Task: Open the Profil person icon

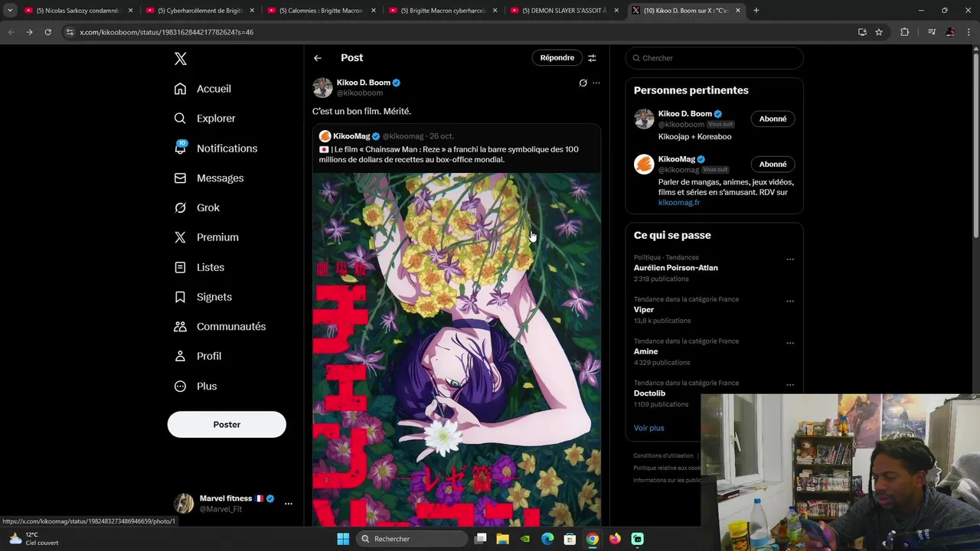Action: coord(180,356)
